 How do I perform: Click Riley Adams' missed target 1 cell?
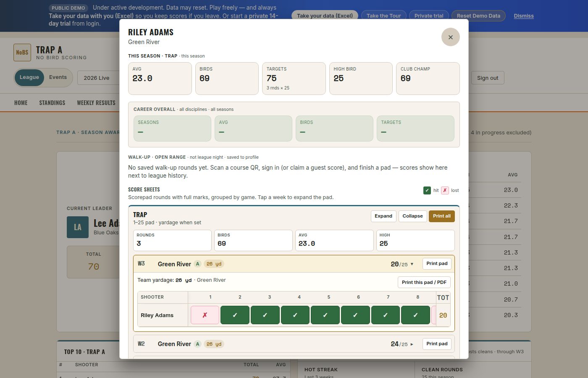pos(205,315)
